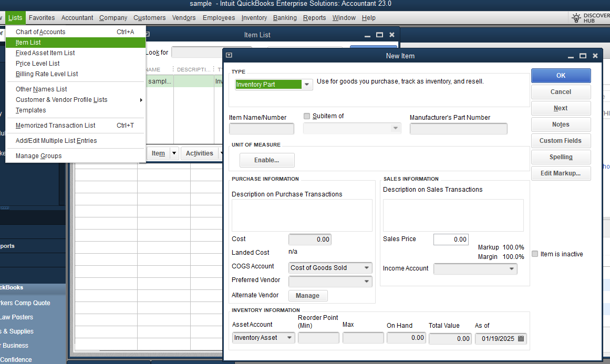
Task: Open the Reports menu
Action: pos(314,18)
